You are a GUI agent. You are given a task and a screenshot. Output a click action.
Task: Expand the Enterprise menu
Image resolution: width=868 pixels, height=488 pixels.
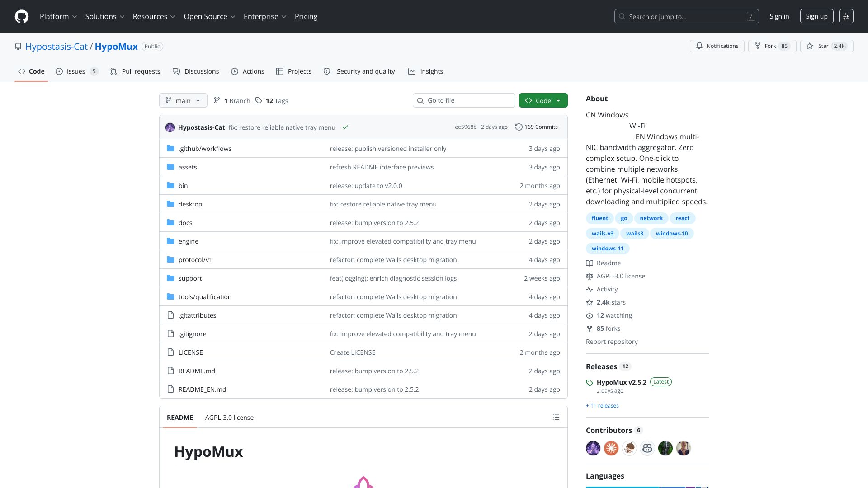point(265,16)
